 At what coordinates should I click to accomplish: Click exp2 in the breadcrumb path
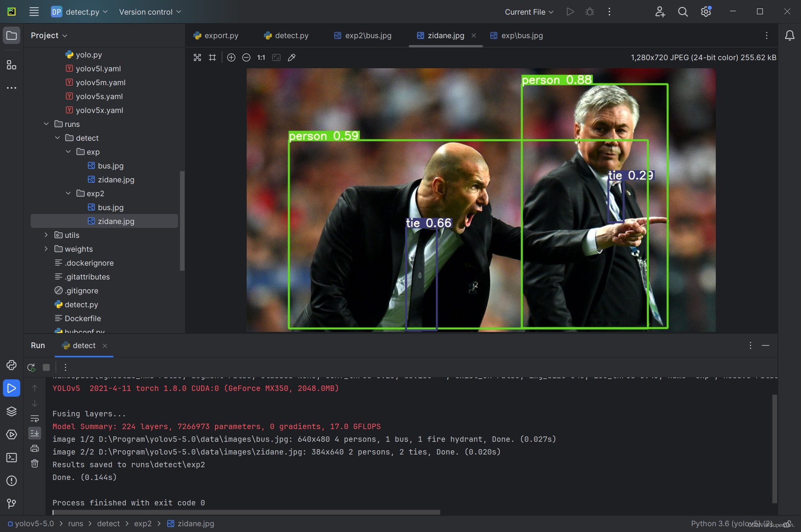[x=143, y=524]
